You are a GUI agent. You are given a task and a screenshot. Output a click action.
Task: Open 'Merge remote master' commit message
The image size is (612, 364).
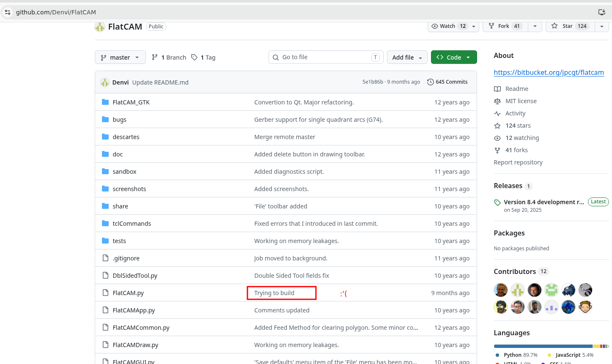point(285,137)
